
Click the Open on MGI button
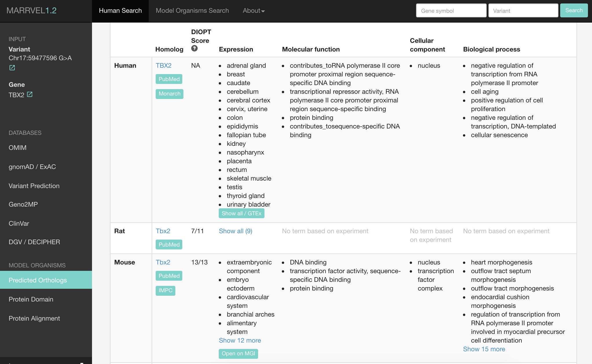[x=238, y=353]
